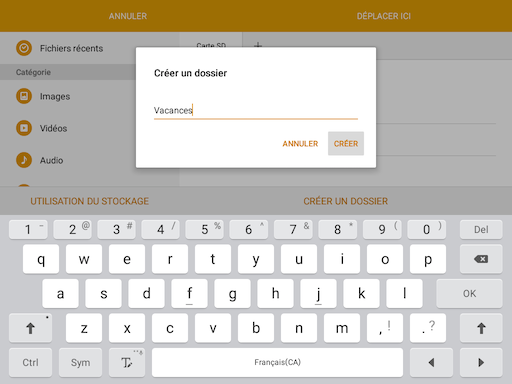This screenshot has height=384, width=512.
Task: Tap the letter q key
Action: pos(41,259)
